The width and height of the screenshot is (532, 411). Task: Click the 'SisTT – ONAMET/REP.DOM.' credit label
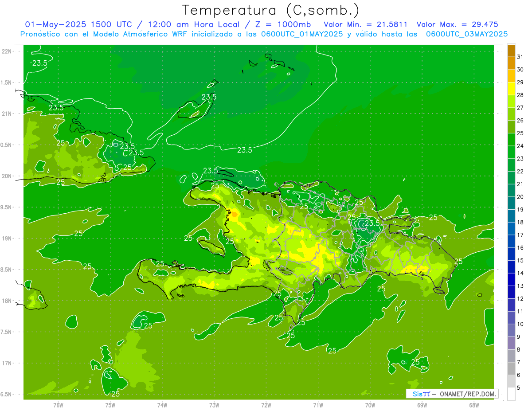(452, 394)
